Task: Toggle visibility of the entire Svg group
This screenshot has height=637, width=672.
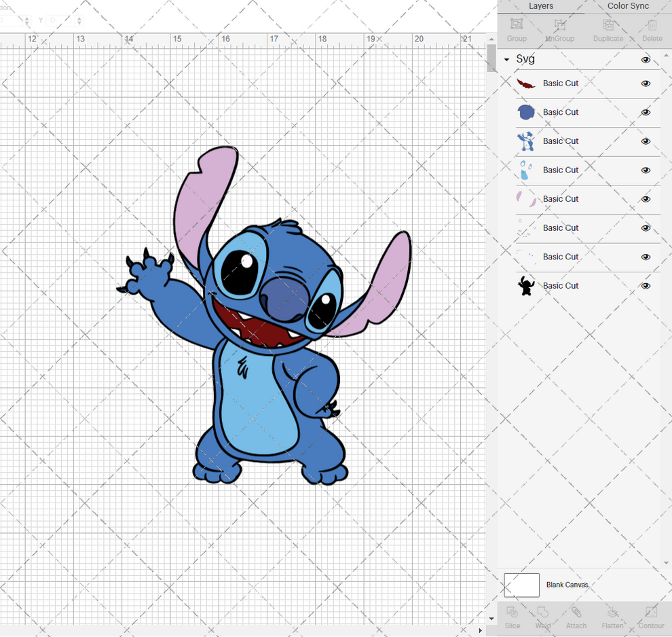Action: 646,60
